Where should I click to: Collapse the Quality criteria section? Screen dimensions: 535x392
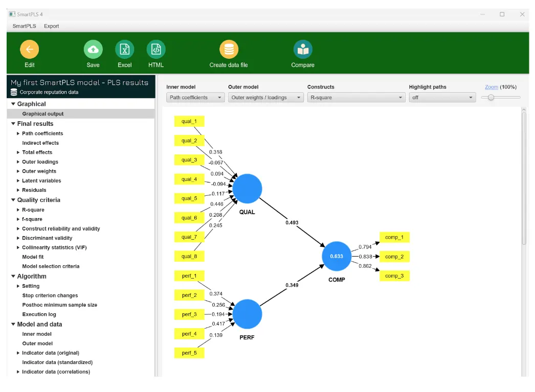coord(13,200)
